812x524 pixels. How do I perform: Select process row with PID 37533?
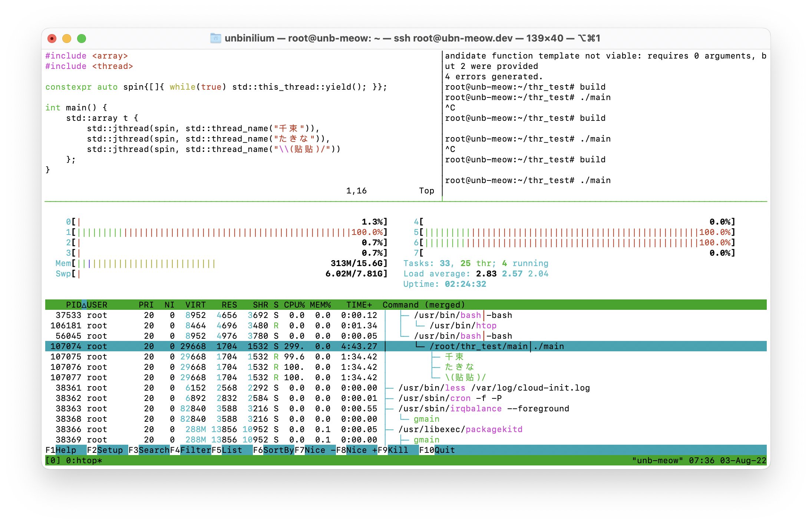tap(406, 315)
